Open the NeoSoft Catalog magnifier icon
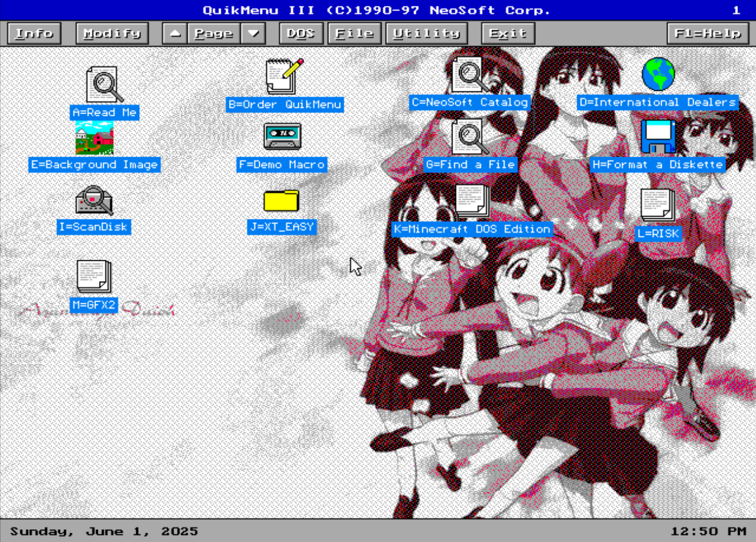 pyautogui.click(x=470, y=75)
